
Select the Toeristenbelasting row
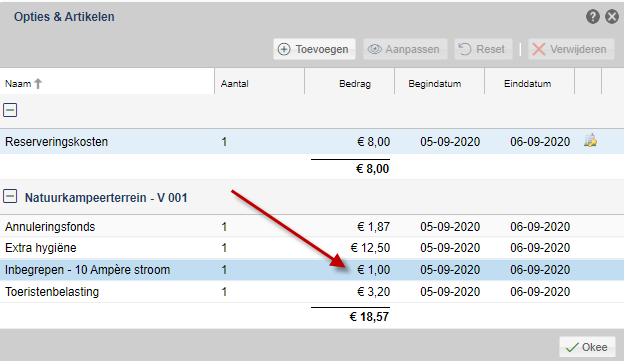pyautogui.click(x=312, y=292)
